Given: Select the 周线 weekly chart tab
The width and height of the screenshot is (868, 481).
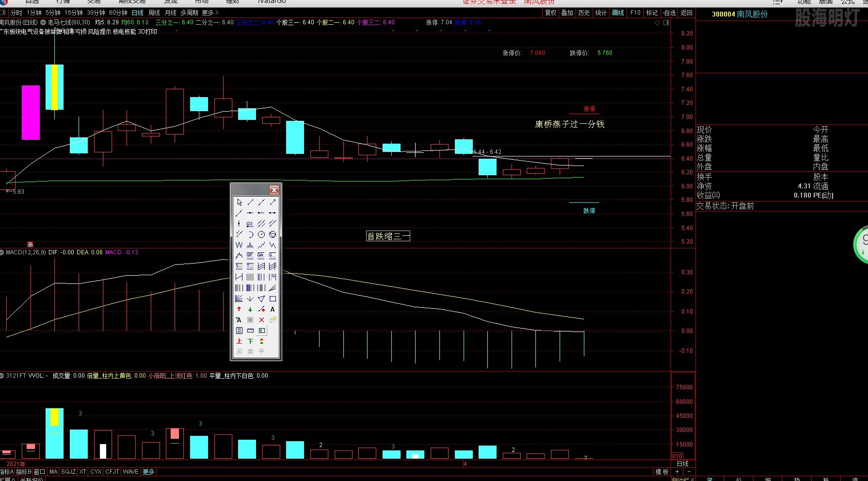Looking at the screenshot, I should point(154,13).
